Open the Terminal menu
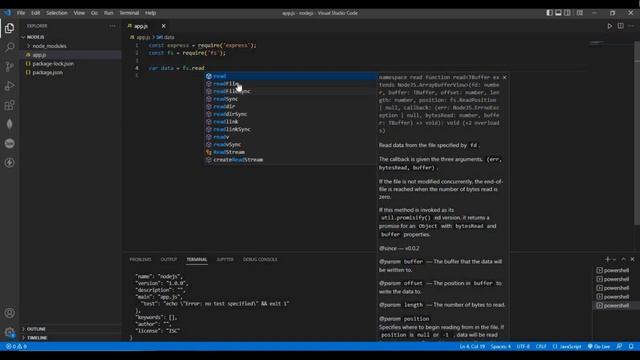This screenshot has height=360, width=640. click(129, 13)
